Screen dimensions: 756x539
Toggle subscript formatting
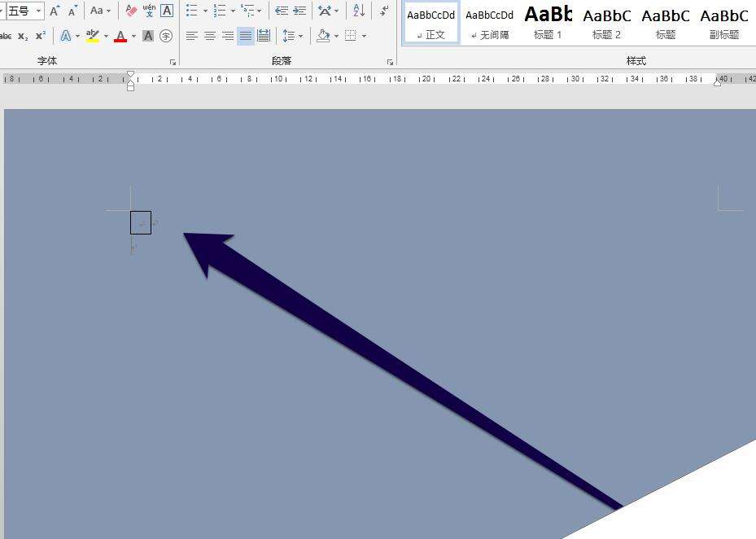(23, 36)
